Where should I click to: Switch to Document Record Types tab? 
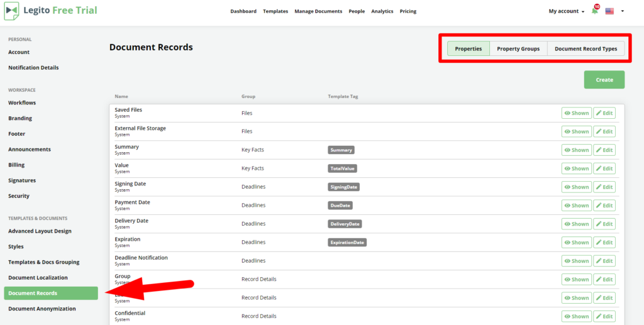click(x=586, y=49)
